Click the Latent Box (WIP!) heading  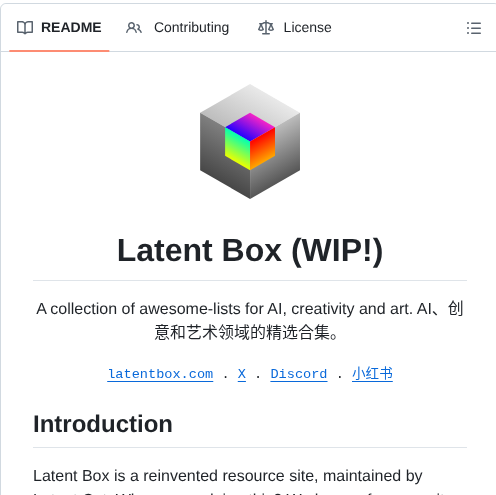[x=250, y=251]
